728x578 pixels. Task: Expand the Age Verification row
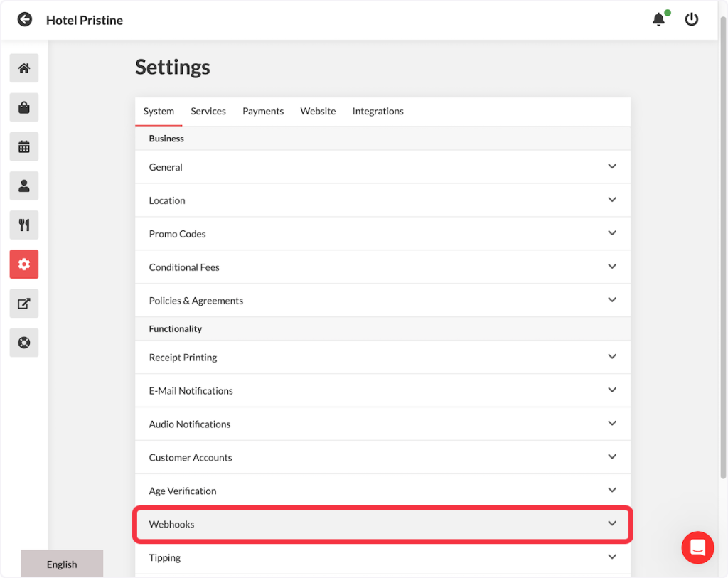[x=382, y=491]
